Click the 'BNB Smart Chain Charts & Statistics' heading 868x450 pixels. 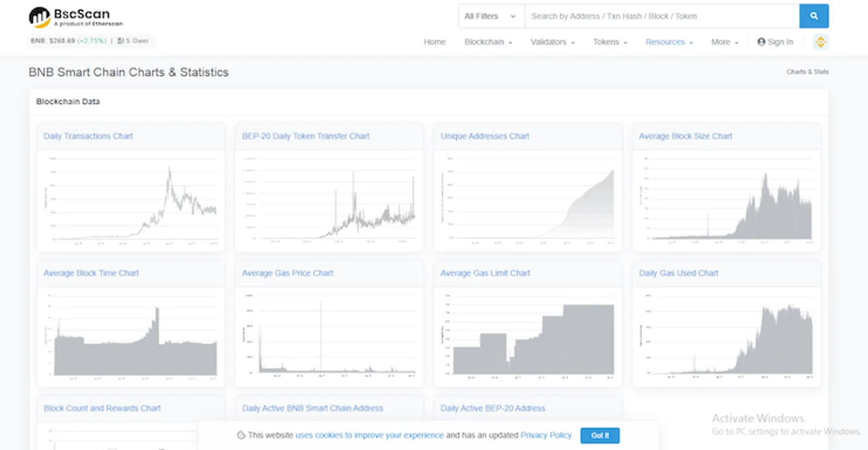129,72
